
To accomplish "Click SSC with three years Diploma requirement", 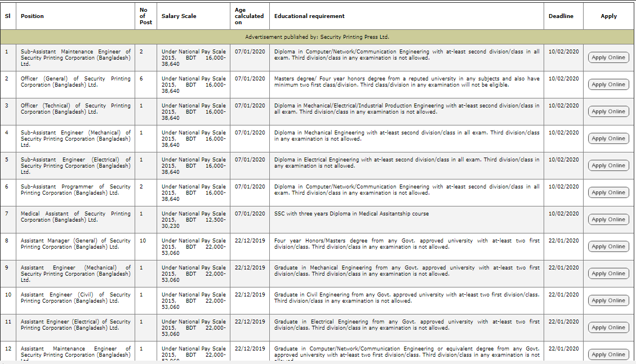I will click(x=352, y=213).
